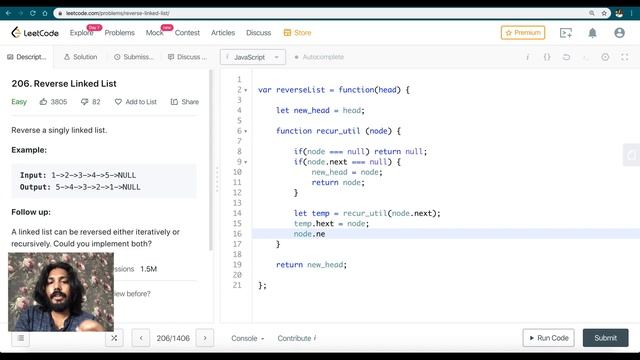The image size is (640, 360).
Task: Dislike the problem with the thumbs-down icon
Action: [x=84, y=102]
